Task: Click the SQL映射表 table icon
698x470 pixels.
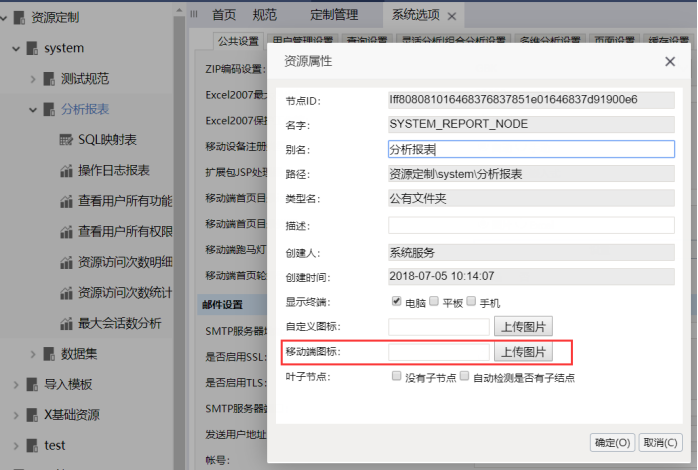Action: point(66,140)
